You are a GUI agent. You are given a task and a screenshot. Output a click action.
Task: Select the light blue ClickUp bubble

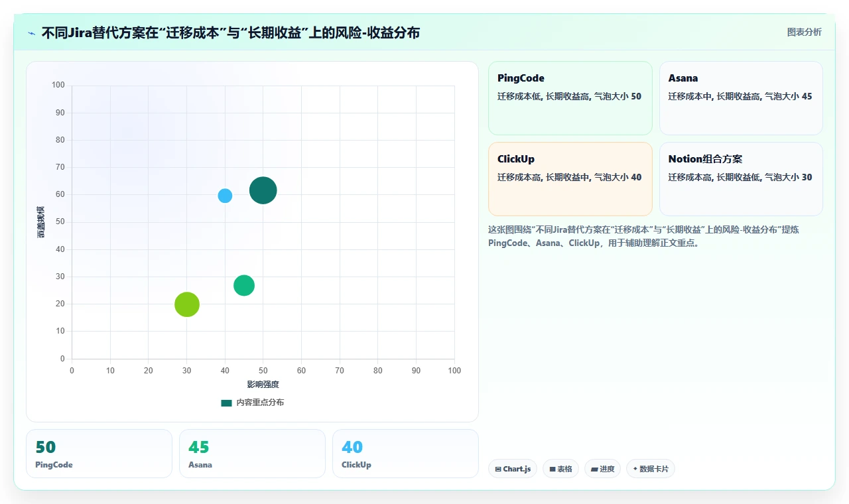coord(225,196)
